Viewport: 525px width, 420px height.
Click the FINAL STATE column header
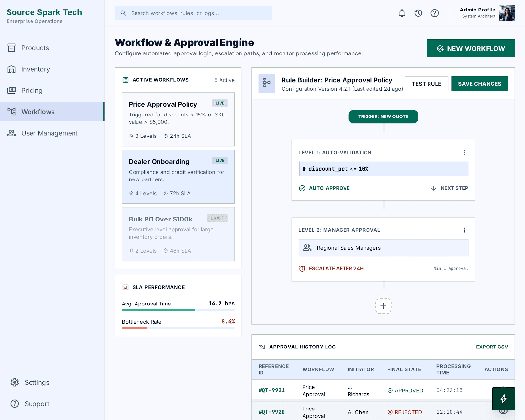pos(404,369)
